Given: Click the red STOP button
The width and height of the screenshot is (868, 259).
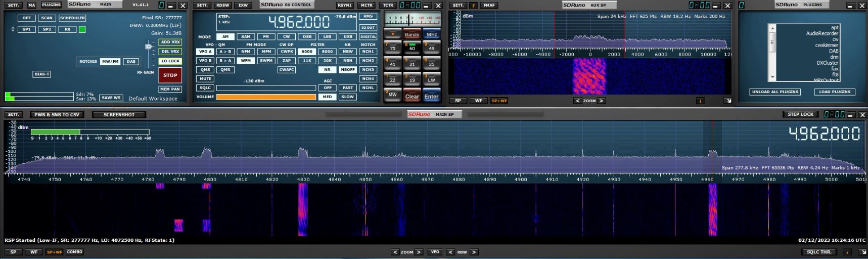Looking at the screenshot, I should click(x=170, y=75).
